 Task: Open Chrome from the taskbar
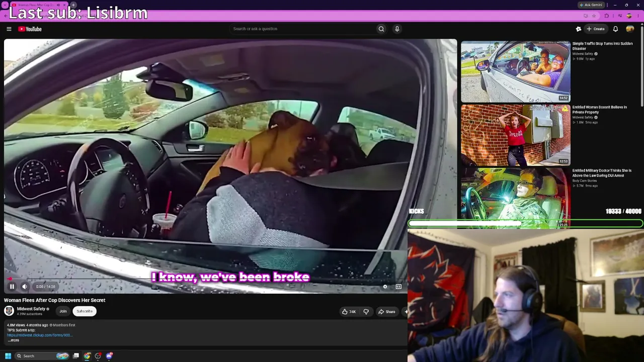click(x=87, y=356)
